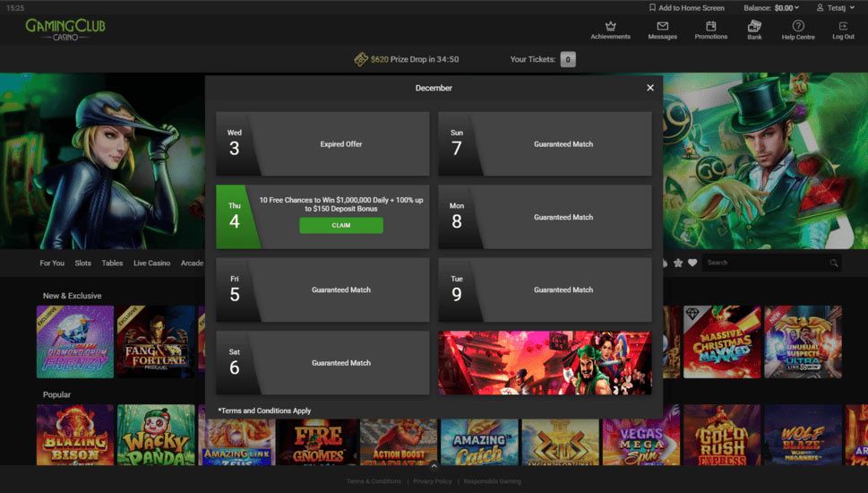Viewport: 868px width, 493px height.
Task: Click the Your Tickets 0 counter
Action: 567,59
